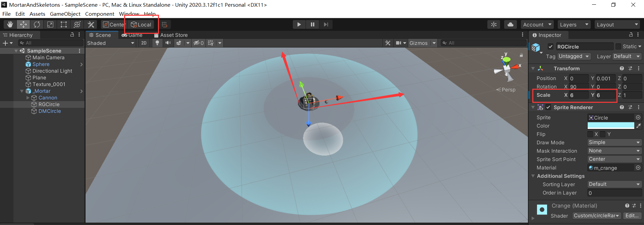Toggle grid snapping icon
This screenshot has width=644, height=225.
click(164, 24)
